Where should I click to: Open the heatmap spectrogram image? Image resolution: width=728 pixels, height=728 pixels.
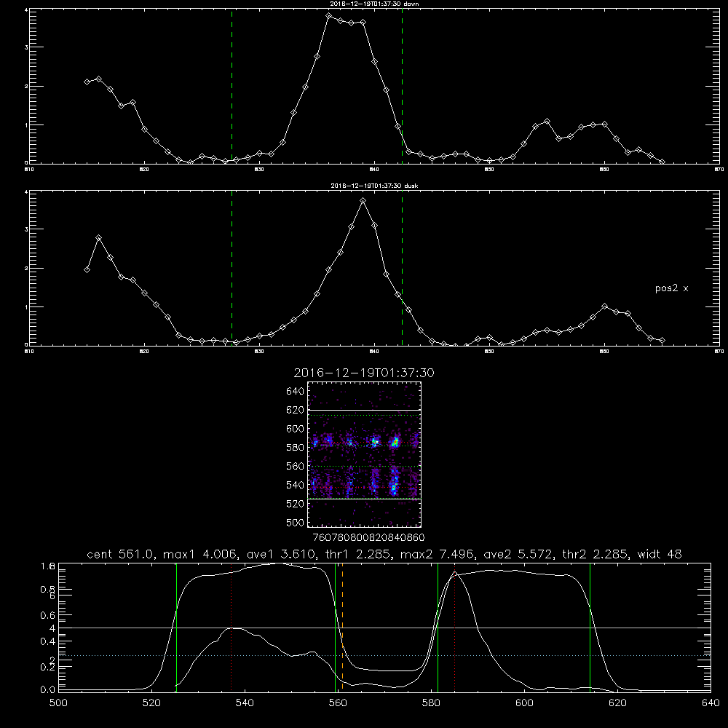tap(364, 454)
